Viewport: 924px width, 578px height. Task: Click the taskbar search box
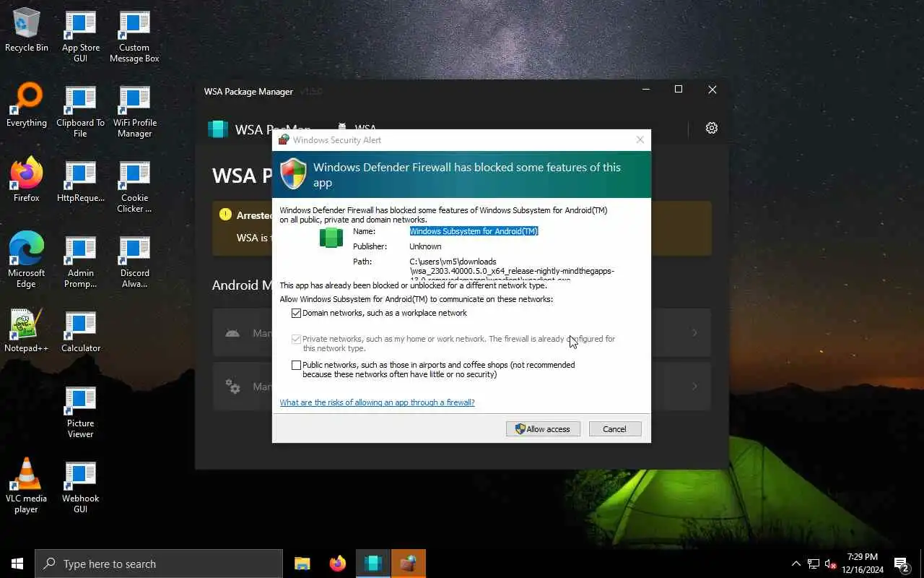pyautogui.click(x=159, y=564)
